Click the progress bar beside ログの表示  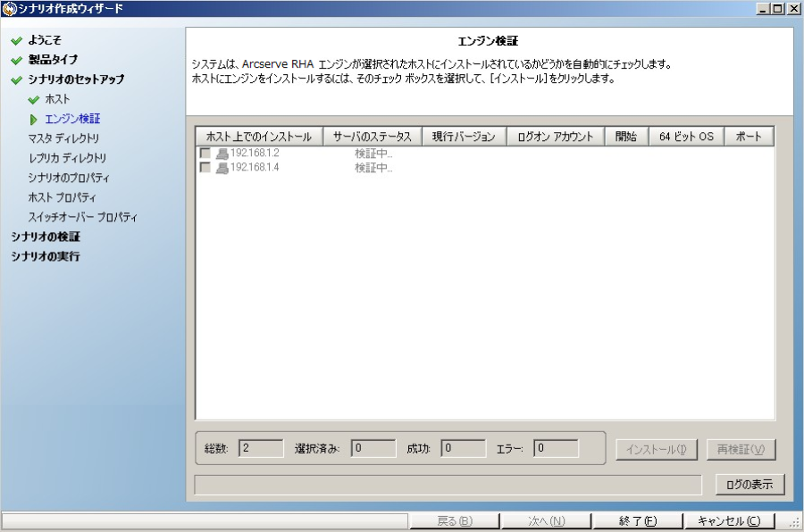pyautogui.click(x=448, y=485)
